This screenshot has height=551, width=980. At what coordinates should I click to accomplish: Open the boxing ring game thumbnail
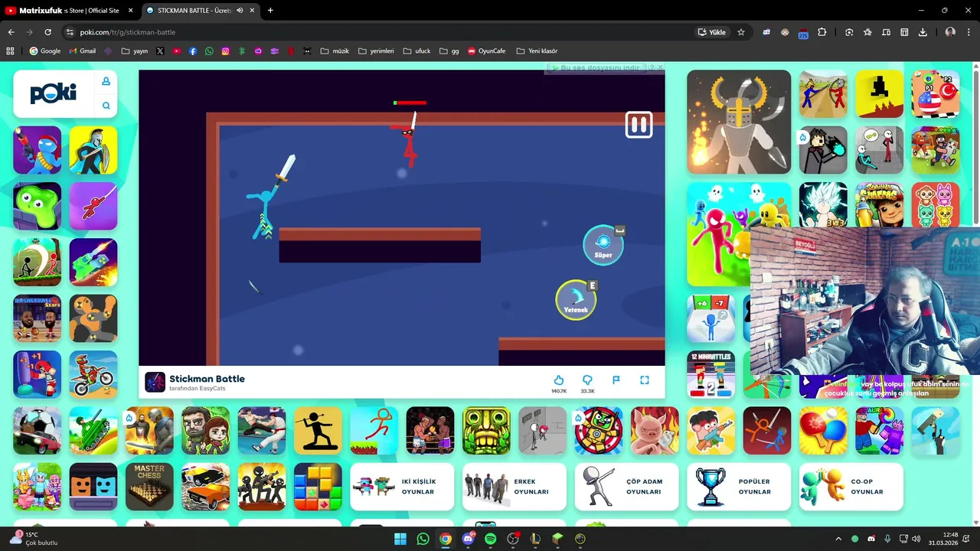tap(430, 430)
